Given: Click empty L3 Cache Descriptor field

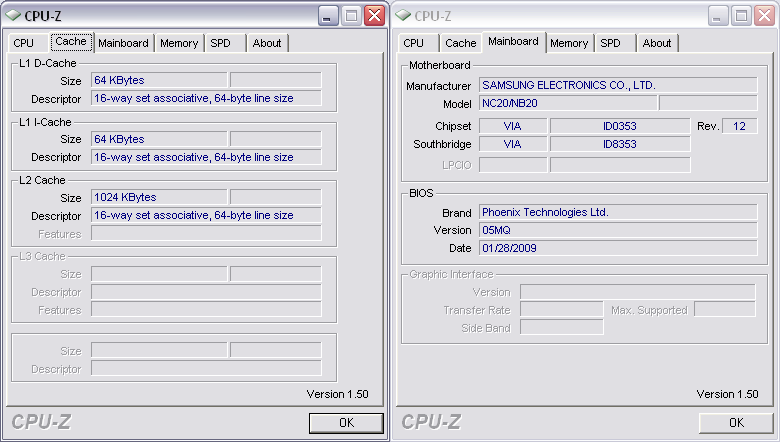Looking at the screenshot, I should (x=206, y=292).
